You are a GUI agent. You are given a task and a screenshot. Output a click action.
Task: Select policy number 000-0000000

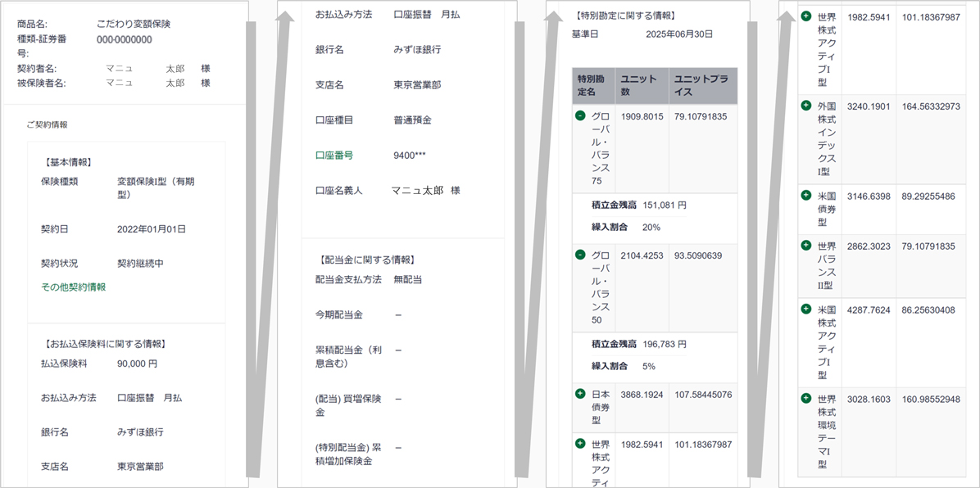pos(125,39)
